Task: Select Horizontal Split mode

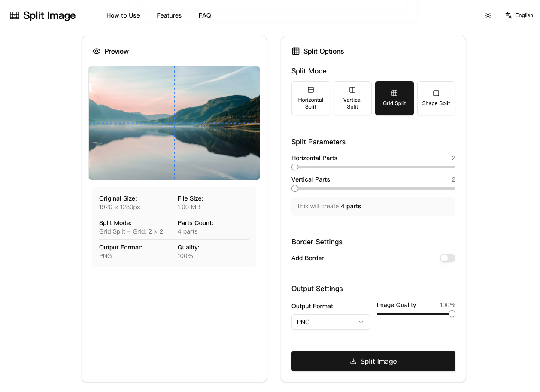Action: [311, 98]
